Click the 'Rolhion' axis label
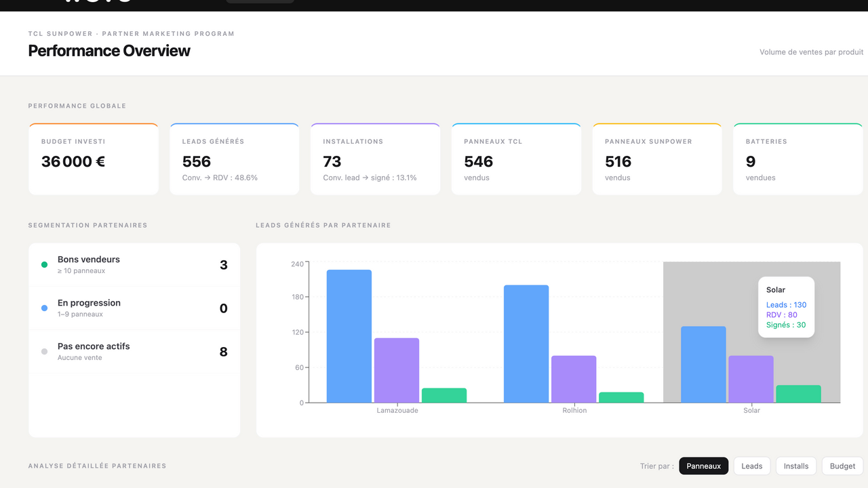The width and height of the screenshot is (868, 488). [574, 410]
